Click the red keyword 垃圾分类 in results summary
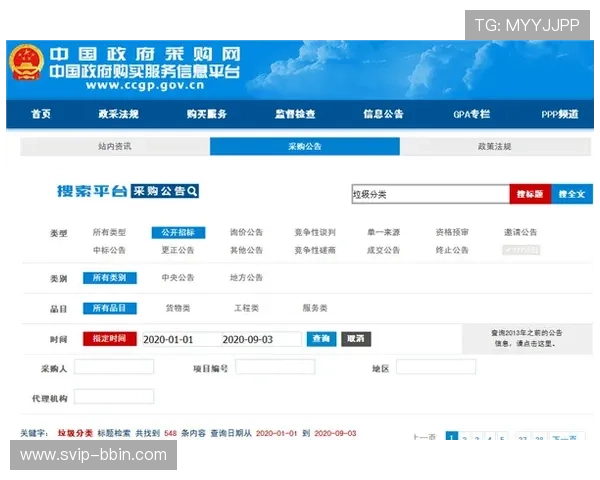 tap(75, 433)
